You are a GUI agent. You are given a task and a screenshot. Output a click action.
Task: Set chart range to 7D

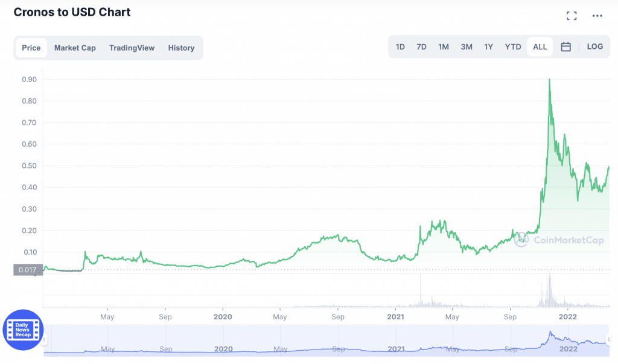(x=421, y=46)
